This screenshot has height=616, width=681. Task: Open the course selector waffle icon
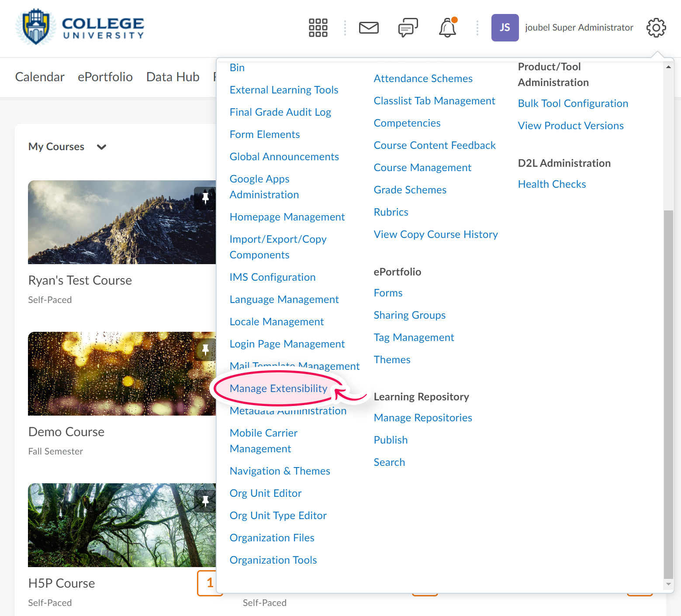pos(318,28)
